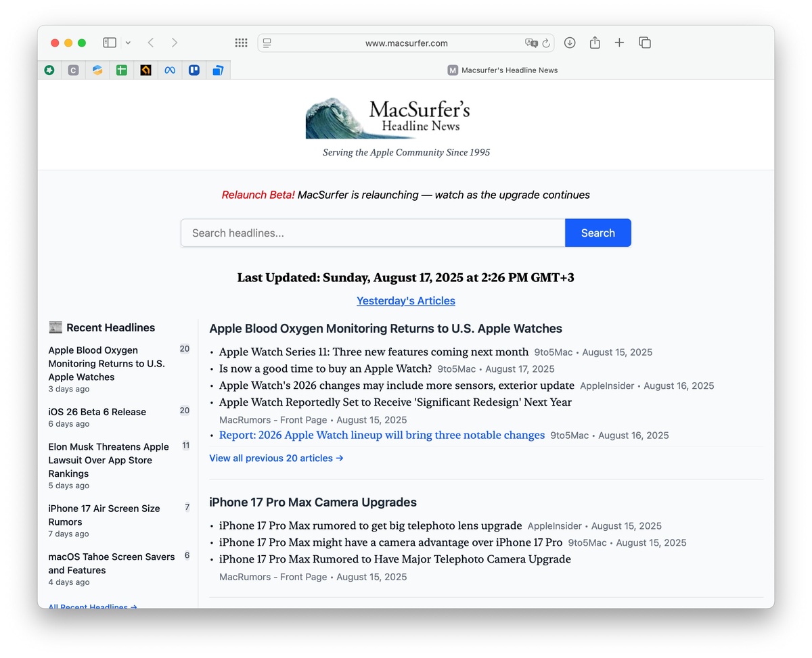
Task: Open main heading Apple Blood Oxygen Monitoring Returns
Action: [386, 329]
